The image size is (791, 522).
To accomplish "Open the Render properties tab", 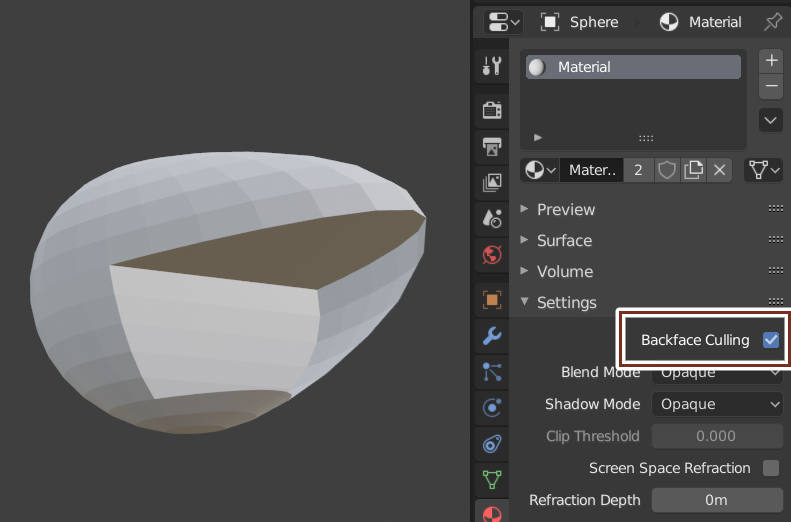I will (x=492, y=109).
